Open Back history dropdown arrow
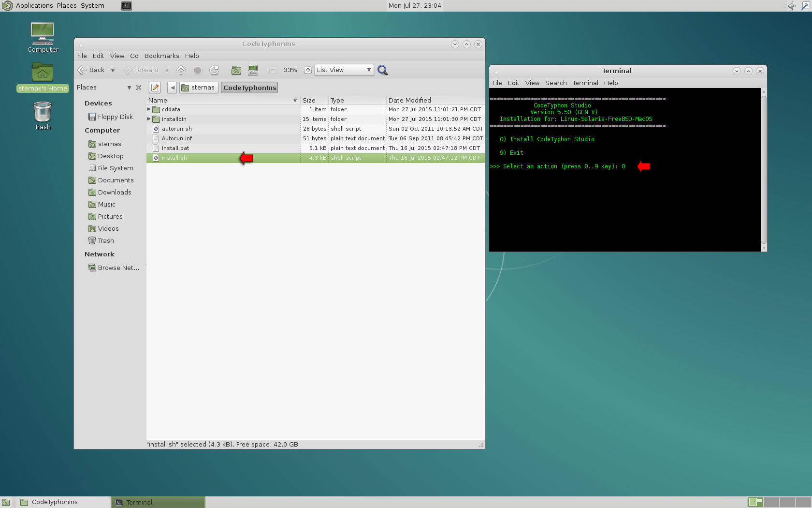Viewport: 812px width, 508px height. (x=113, y=70)
